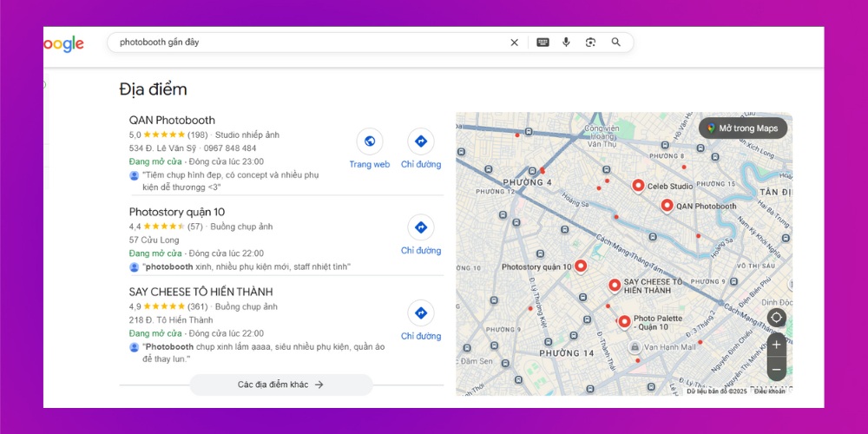868x434 pixels.
Task: Click the 'Studio nhiếp ảnh' category text
Action: [x=247, y=135]
